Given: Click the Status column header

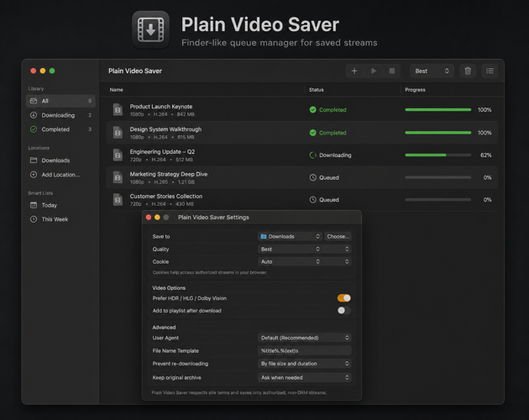Looking at the screenshot, I should pyautogui.click(x=316, y=90).
